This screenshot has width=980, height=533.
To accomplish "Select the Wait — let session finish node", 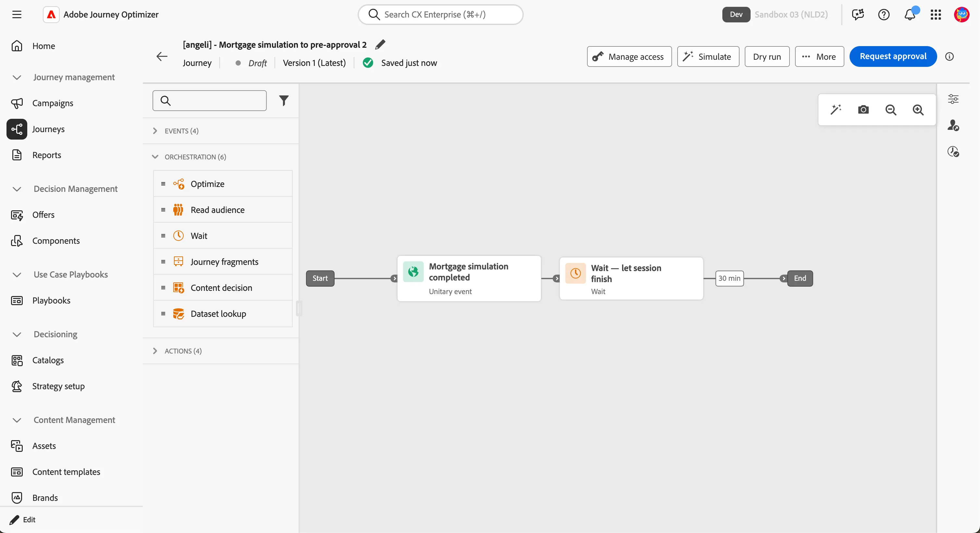I will pos(631,278).
